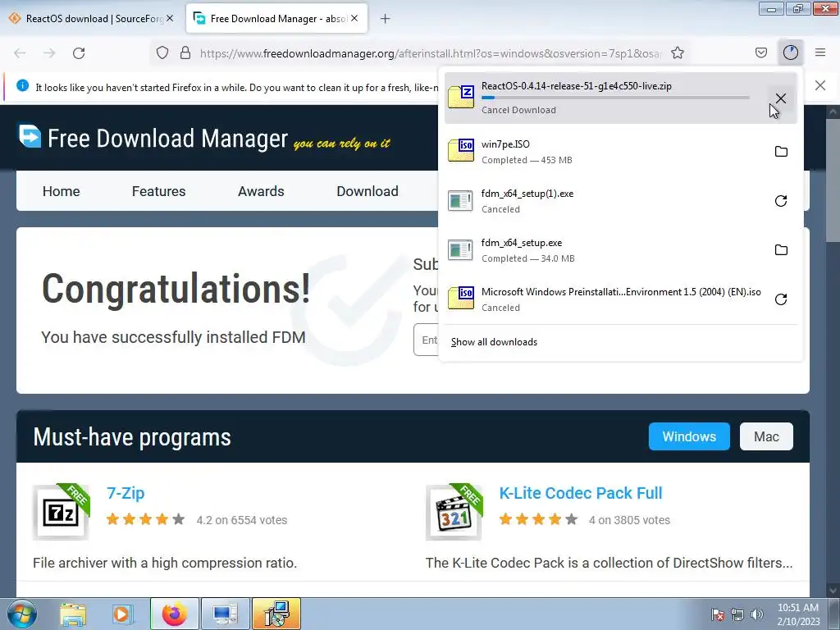Show must-have programs for Windows

[x=689, y=436]
